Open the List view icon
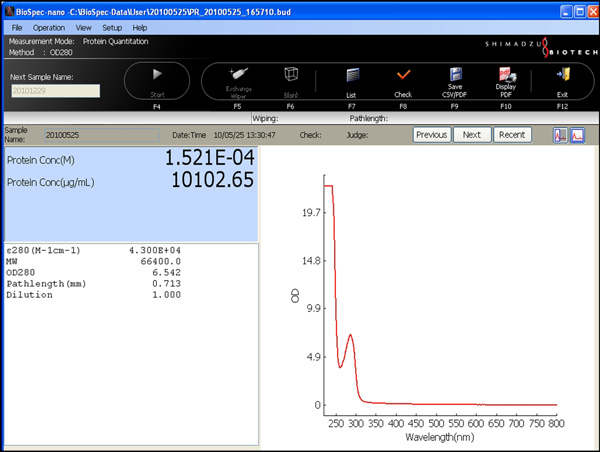600x452 pixels. pyautogui.click(x=352, y=74)
